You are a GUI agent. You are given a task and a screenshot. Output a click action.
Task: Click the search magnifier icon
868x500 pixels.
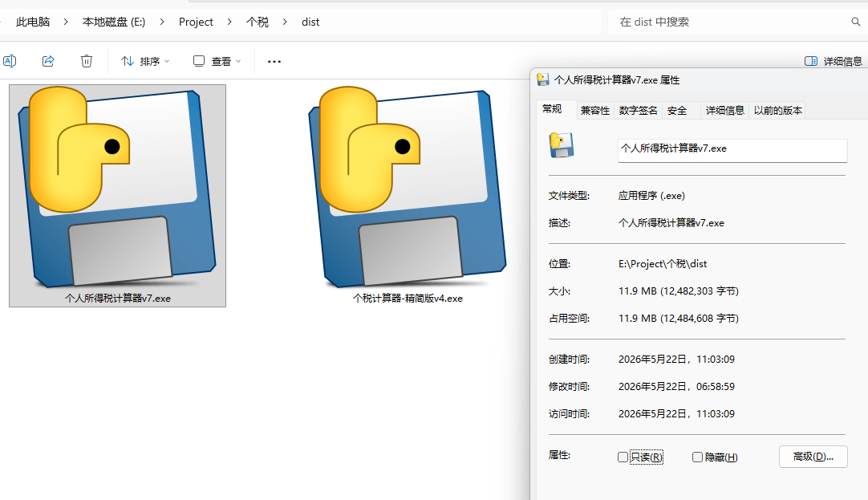855,22
